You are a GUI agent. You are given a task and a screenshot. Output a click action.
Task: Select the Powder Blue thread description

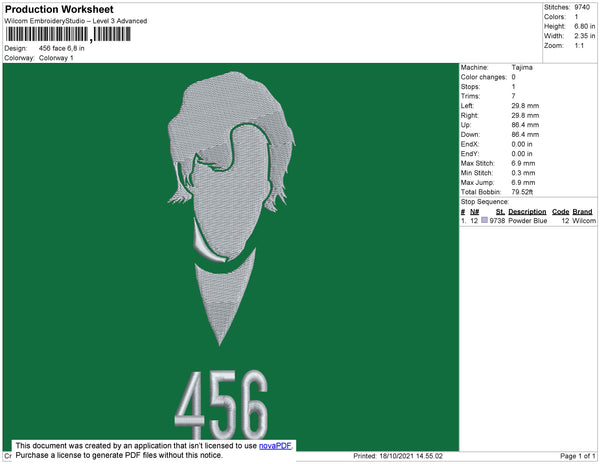(x=527, y=221)
